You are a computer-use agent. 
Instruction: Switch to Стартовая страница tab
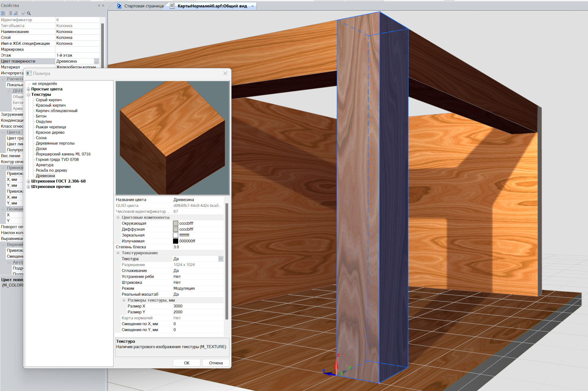pos(144,6)
